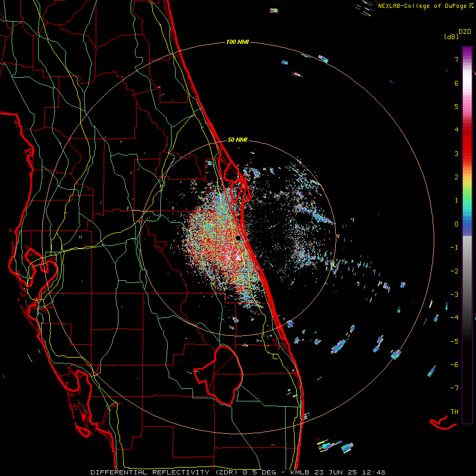The height and width of the screenshot is (476, 476).
Task: Click the -6 tick on the color scale
Action: [x=454, y=365]
